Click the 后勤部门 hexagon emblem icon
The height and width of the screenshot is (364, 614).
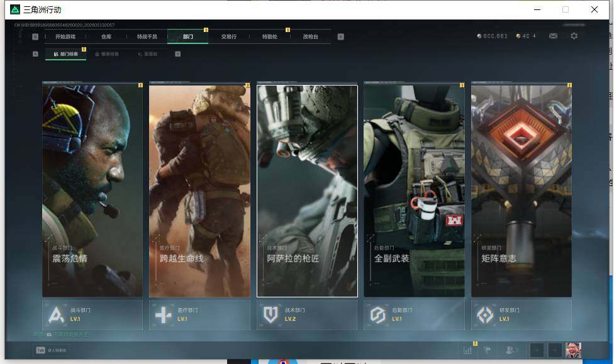click(378, 315)
